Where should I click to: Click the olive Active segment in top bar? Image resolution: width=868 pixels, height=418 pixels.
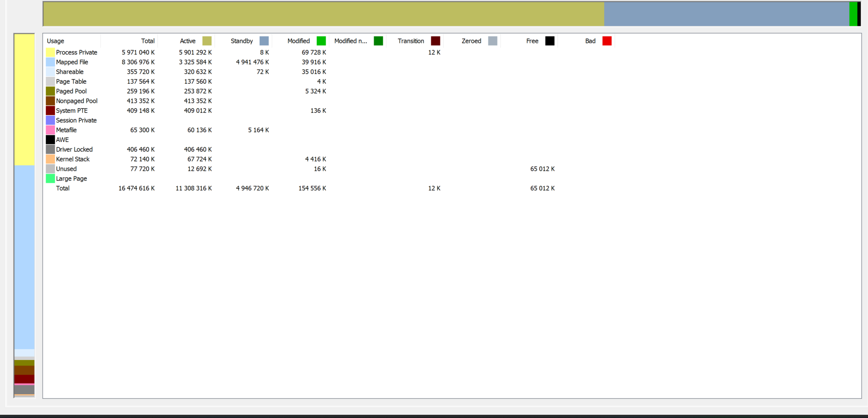click(x=324, y=14)
